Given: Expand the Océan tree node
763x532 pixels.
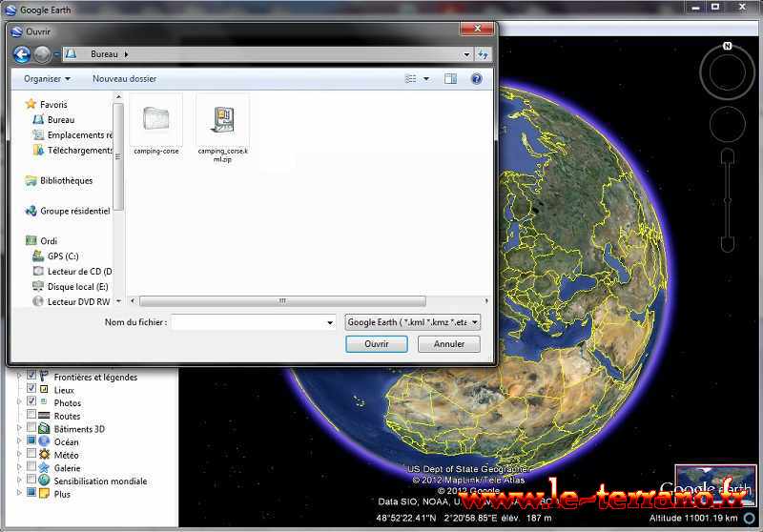Looking at the screenshot, I should coord(19,440).
